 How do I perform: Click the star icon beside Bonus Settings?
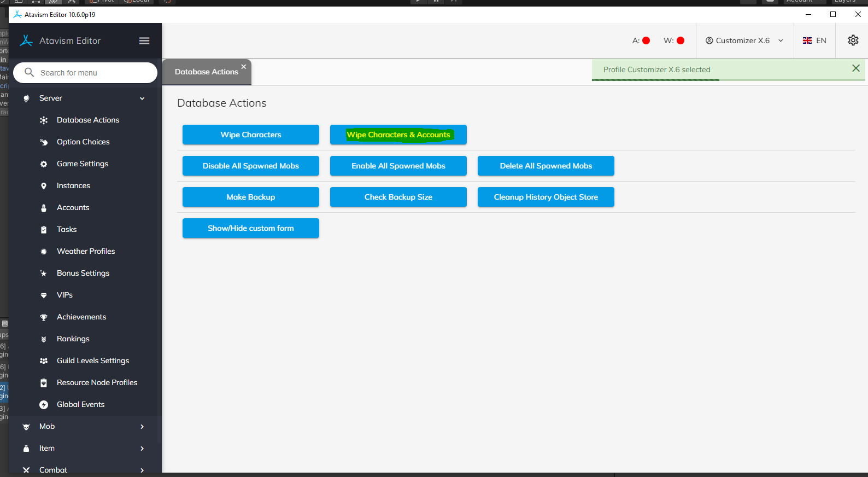tap(44, 274)
